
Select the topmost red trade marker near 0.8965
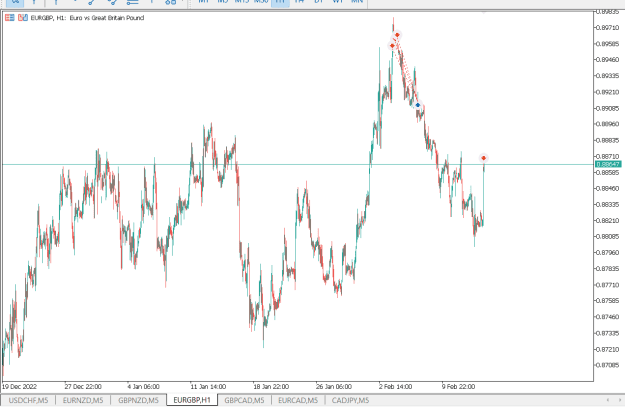[x=397, y=35]
